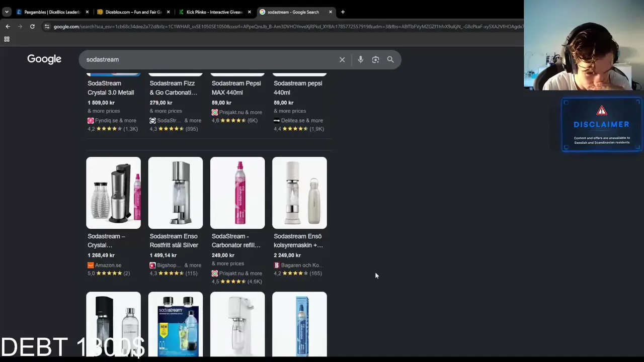Open Sodastream Ensō kolsyremaskin +... title
The height and width of the screenshot is (362, 644).
click(x=298, y=241)
